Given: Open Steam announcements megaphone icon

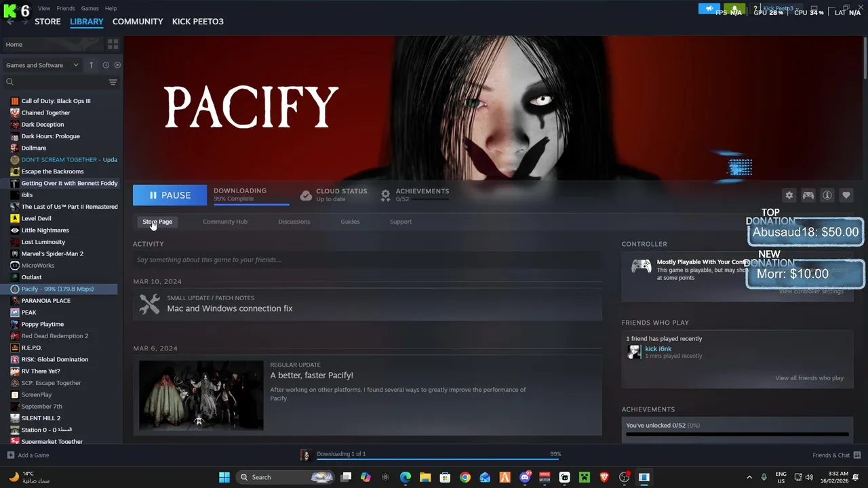Looking at the screenshot, I should [x=709, y=9].
